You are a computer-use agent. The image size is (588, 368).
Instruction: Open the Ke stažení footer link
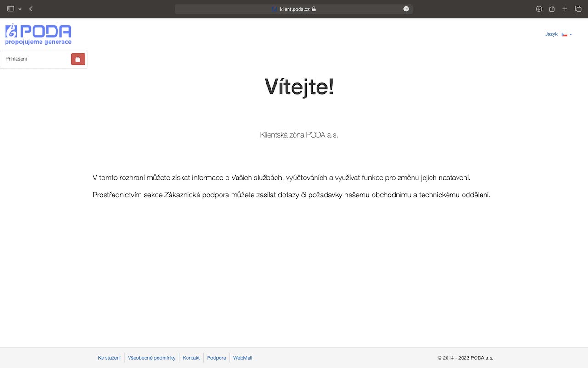(x=109, y=358)
